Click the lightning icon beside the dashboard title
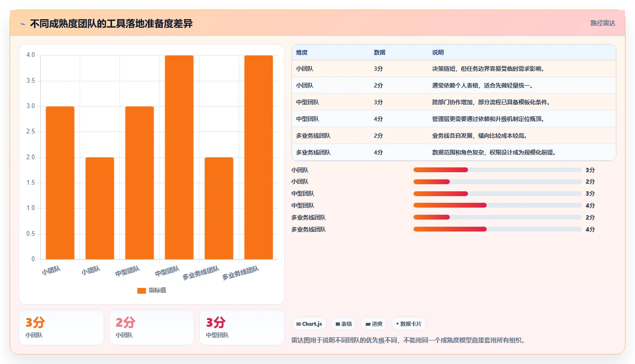 coord(23,24)
